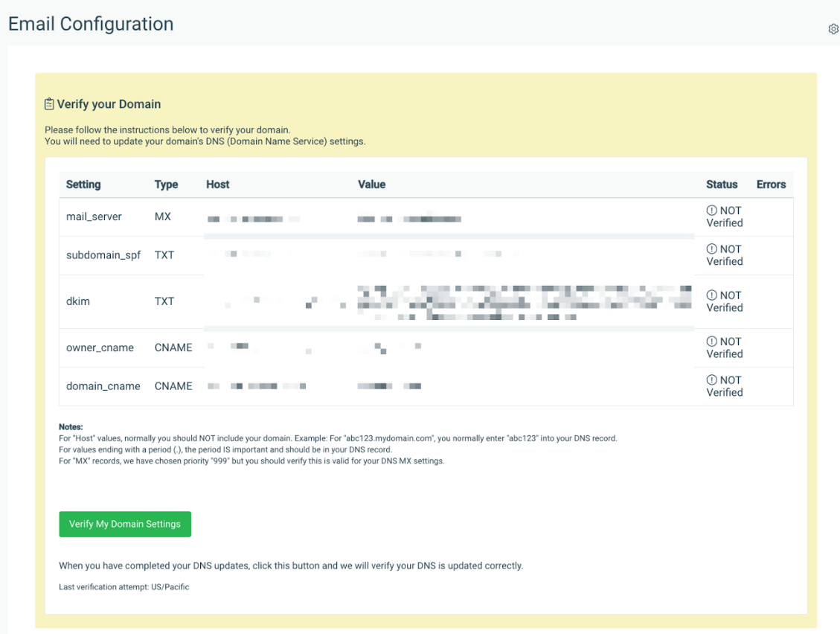Click the clipboard icon beside Verify your Domain

point(49,104)
